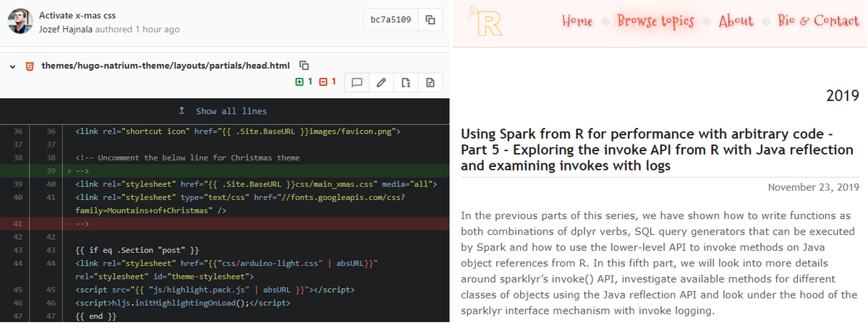Screen dimensions: 868x328
Task: Click the favicon.png shortcut icon line
Action: click(x=237, y=131)
